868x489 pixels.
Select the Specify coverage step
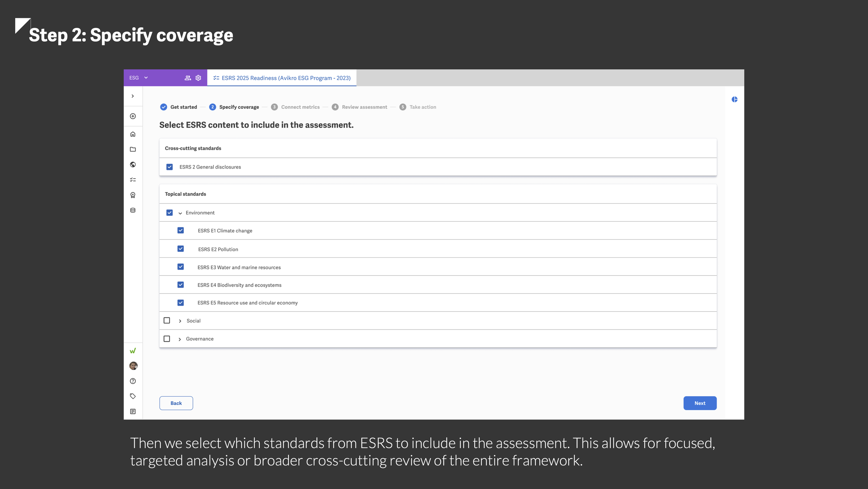[x=234, y=107]
